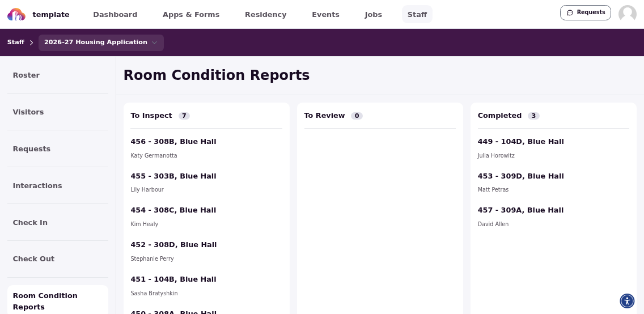Click the template brand name
The height and width of the screenshot is (314, 644).
pos(51,14)
